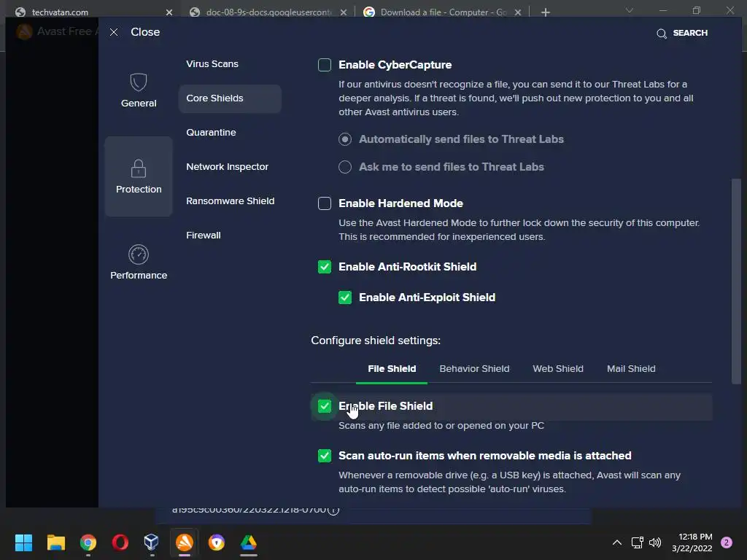Open new browser tab with plus
747x560 pixels.
tap(546, 12)
